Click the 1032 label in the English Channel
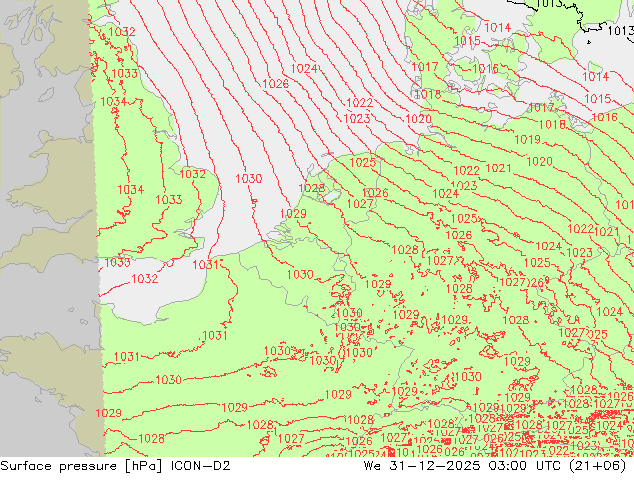This screenshot has width=634, height=490. point(145,279)
